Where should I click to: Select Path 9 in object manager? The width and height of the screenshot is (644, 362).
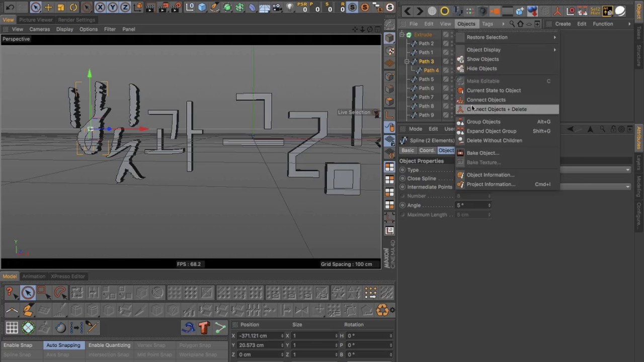426,115
